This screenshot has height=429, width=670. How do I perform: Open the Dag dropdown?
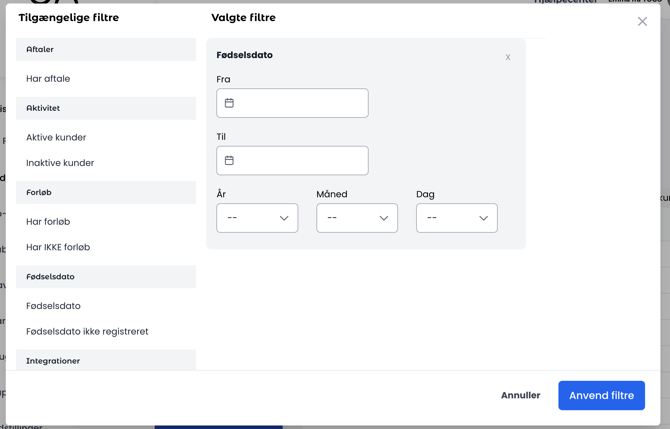(x=457, y=218)
